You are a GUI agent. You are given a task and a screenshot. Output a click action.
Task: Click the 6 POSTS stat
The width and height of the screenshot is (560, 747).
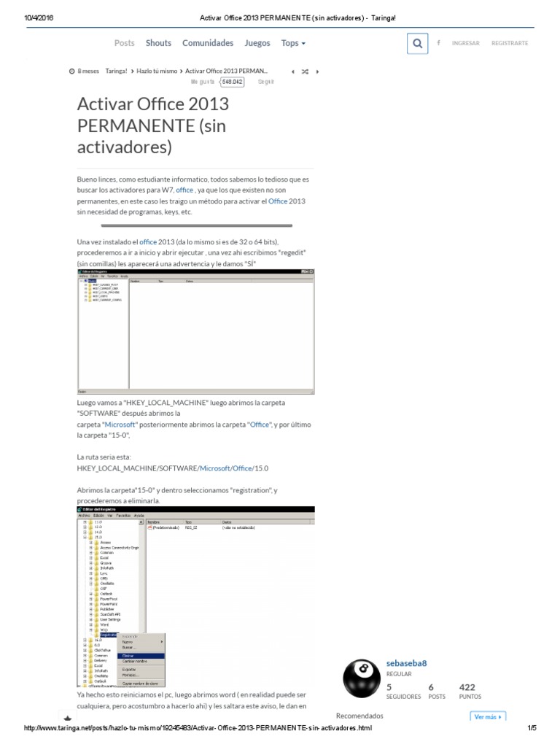437,692
